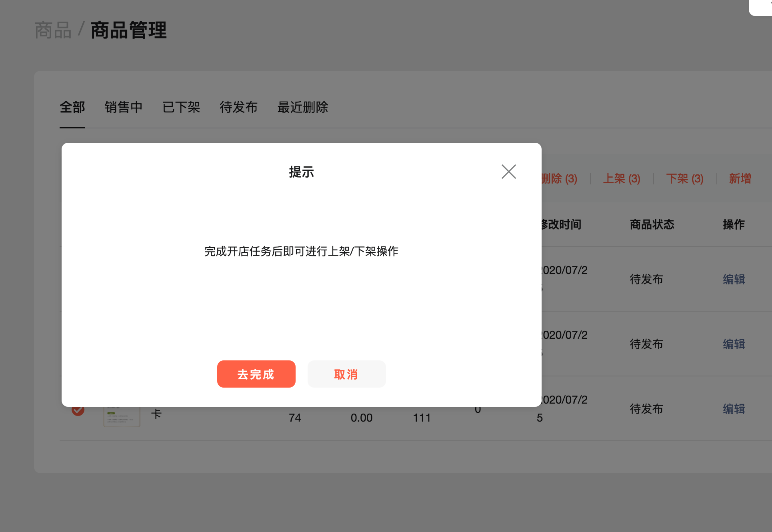The width and height of the screenshot is (772, 532).
Task: Select the 待发布 tab
Action: tap(238, 107)
